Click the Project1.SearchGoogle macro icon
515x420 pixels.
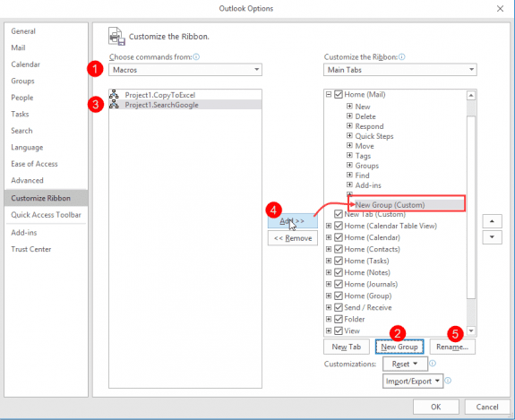114,105
